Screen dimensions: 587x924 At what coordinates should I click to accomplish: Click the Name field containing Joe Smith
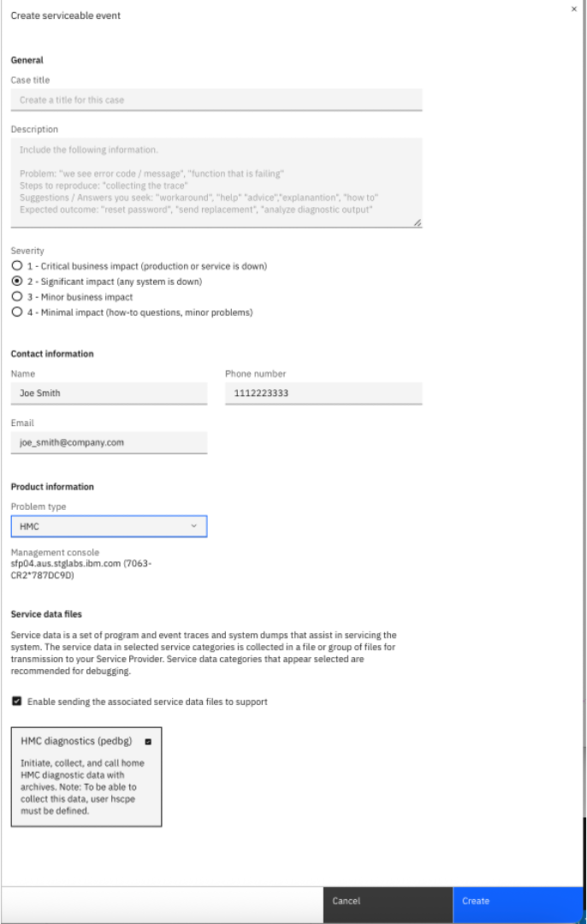pos(109,393)
